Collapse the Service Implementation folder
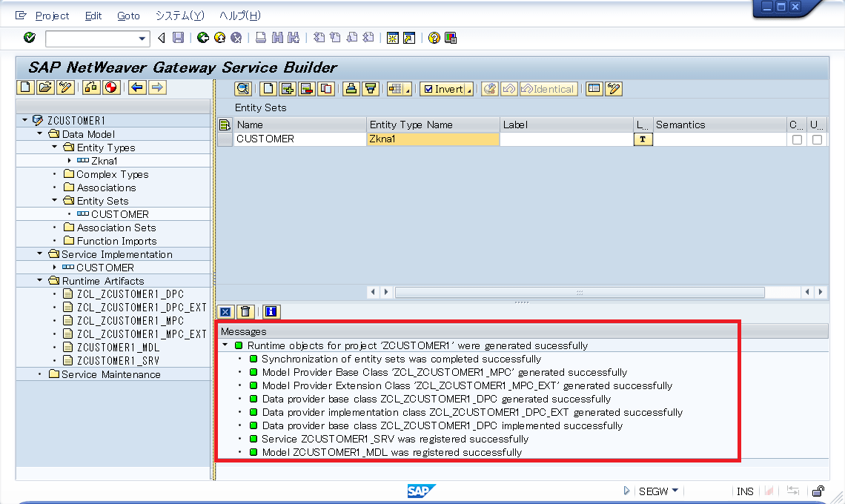The height and width of the screenshot is (504, 845). tap(39, 254)
